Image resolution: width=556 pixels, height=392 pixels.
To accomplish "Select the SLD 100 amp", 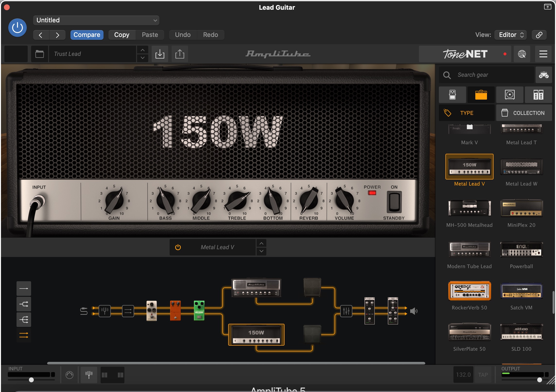I will pos(521,332).
